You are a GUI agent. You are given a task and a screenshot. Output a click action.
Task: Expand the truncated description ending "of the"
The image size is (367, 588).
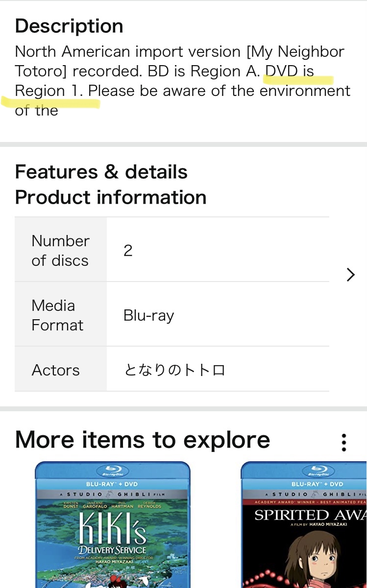(37, 111)
